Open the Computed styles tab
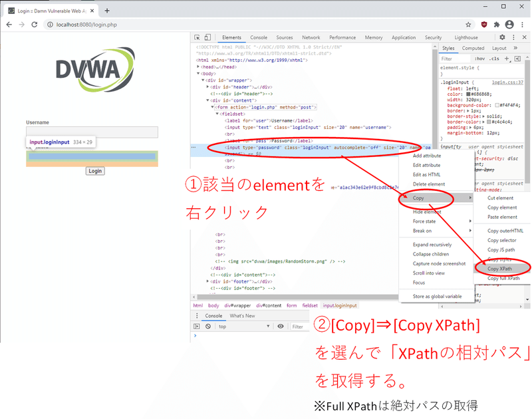This screenshot has height=419, width=532. [x=473, y=48]
